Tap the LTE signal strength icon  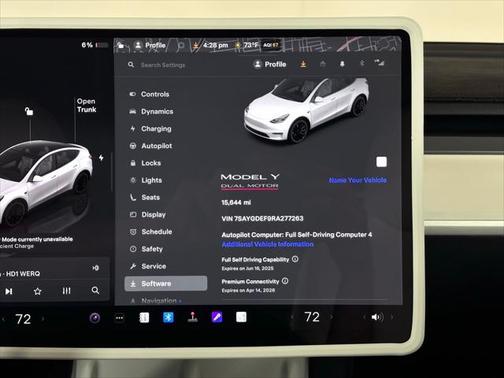click(379, 62)
